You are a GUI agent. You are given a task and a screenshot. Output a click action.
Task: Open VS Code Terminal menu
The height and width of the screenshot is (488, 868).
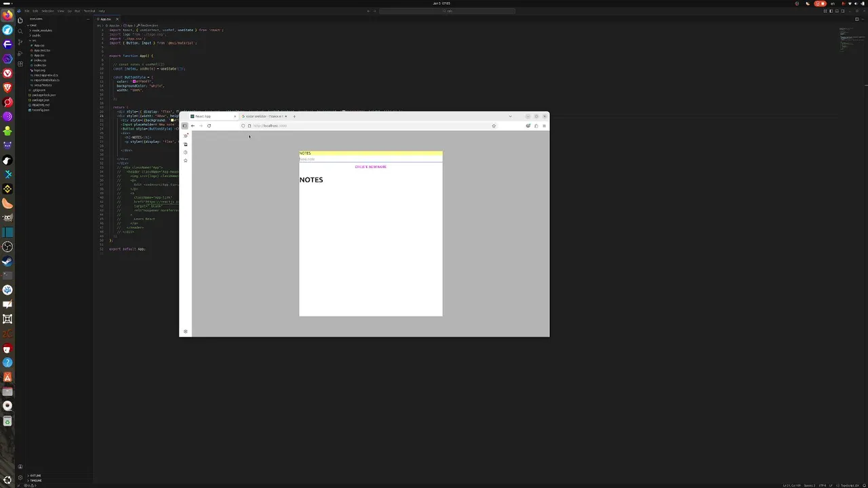(89, 11)
